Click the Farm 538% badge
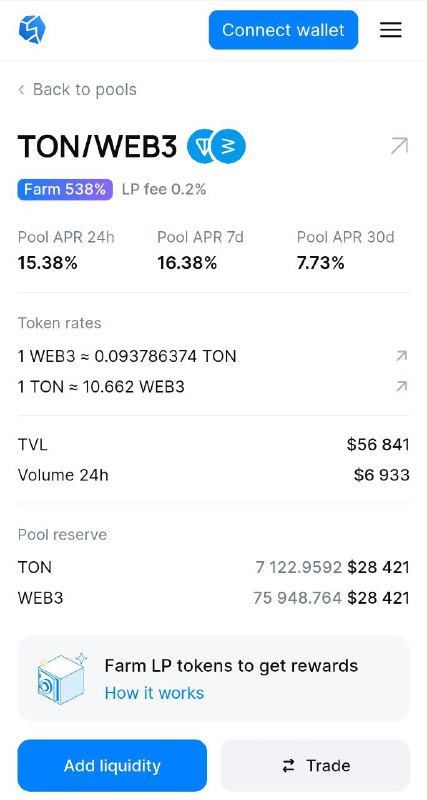Image resolution: width=427 pixels, height=800 pixels. pyautogui.click(x=65, y=189)
